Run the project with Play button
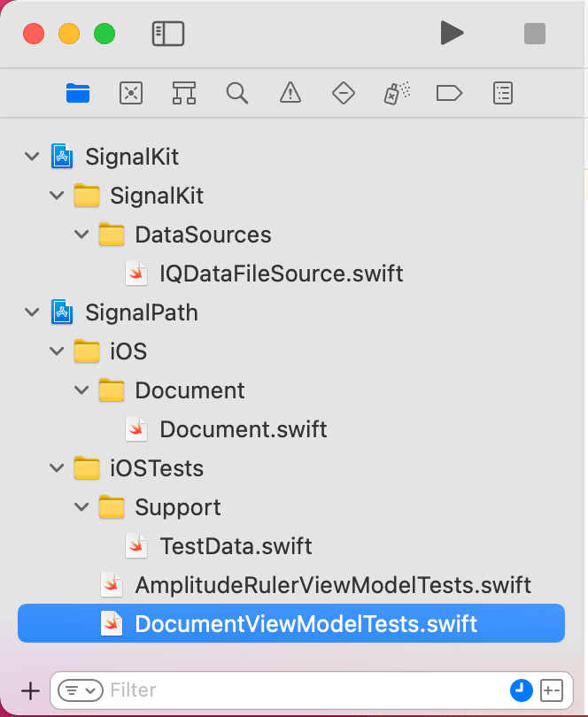 tap(452, 35)
